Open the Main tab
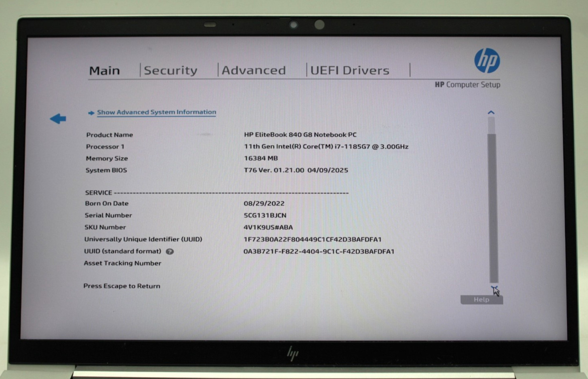The image size is (588, 379). click(x=105, y=71)
